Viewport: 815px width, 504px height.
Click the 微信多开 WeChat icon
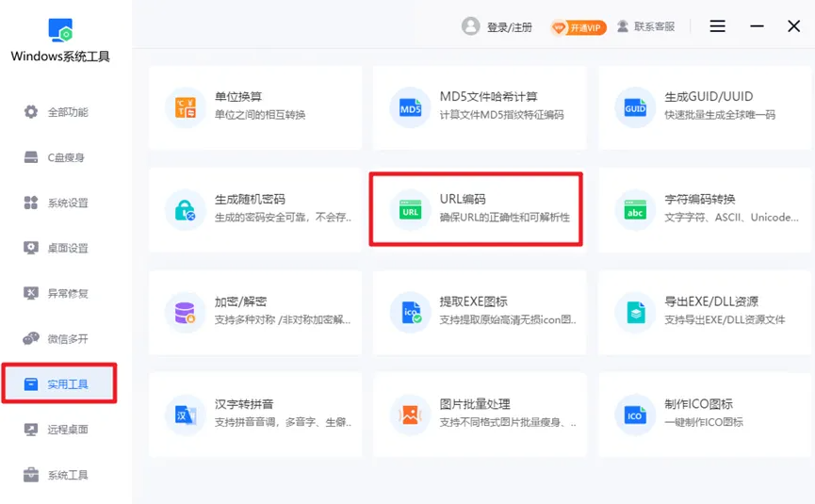[x=31, y=339]
